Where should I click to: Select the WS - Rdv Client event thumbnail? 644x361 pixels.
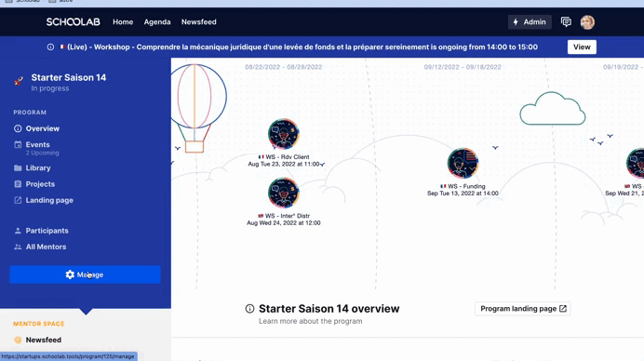[284, 134]
